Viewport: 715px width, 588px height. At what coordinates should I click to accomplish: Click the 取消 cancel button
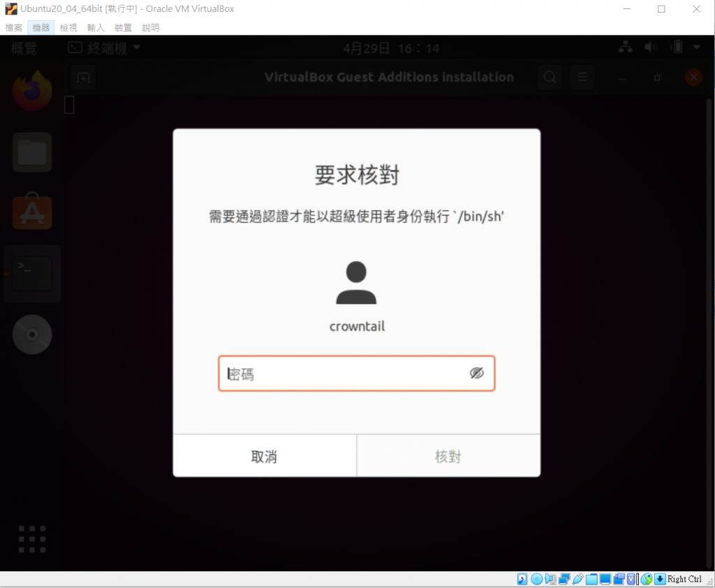tap(265, 456)
